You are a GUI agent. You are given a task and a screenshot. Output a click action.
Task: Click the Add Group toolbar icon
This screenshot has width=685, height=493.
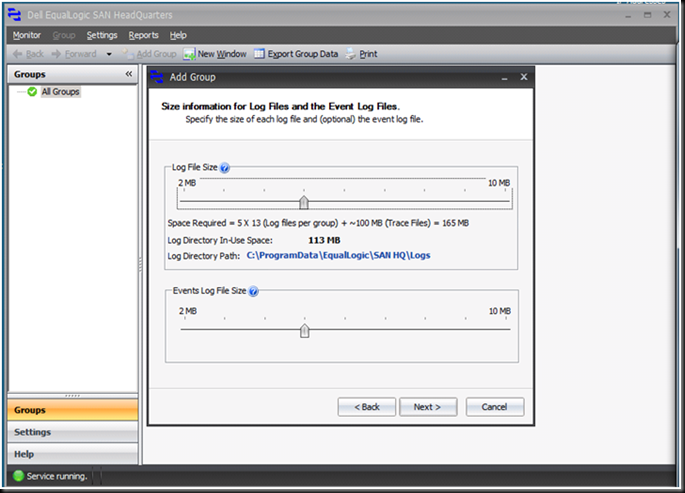click(x=128, y=54)
